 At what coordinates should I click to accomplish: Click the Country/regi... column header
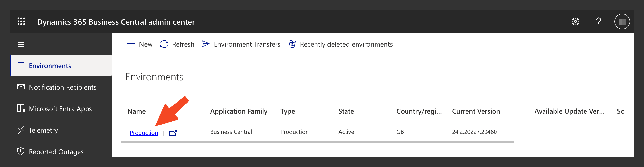click(x=419, y=111)
